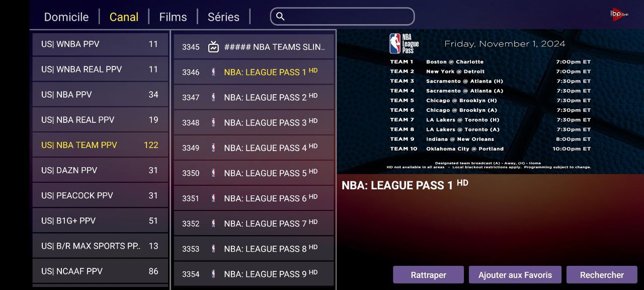Open channel NBA: LEAGUE PASS 9
This screenshot has height=290, width=644.
pyautogui.click(x=254, y=273)
